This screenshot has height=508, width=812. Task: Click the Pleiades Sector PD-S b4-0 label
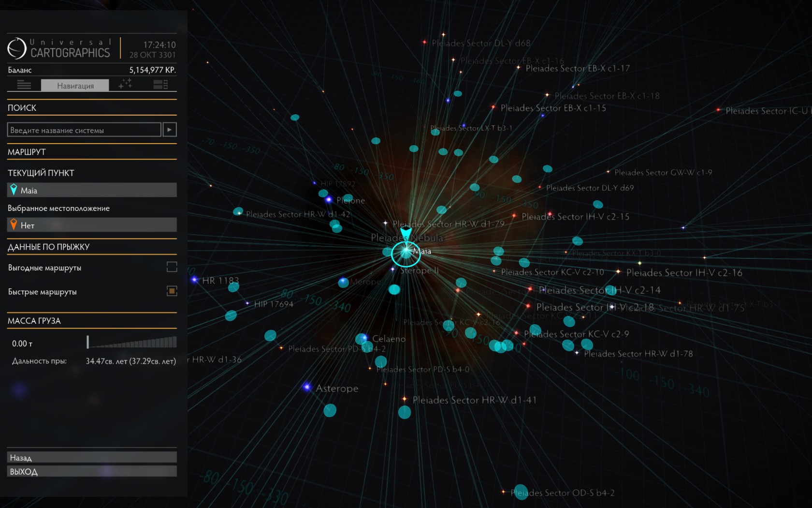[x=423, y=370]
